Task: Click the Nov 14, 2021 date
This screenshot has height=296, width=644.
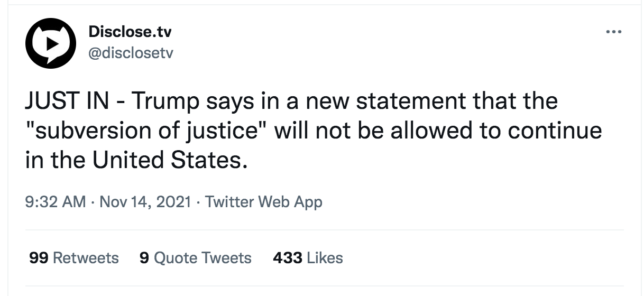Action: pos(144,201)
